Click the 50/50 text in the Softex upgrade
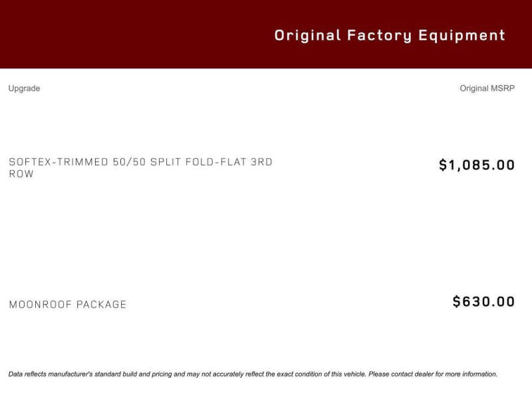The image size is (532, 399). tap(129, 162)
